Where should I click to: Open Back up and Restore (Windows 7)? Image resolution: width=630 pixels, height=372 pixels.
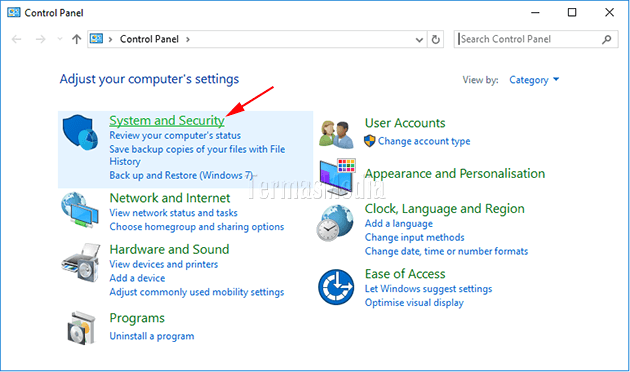(x=181, y=176)
